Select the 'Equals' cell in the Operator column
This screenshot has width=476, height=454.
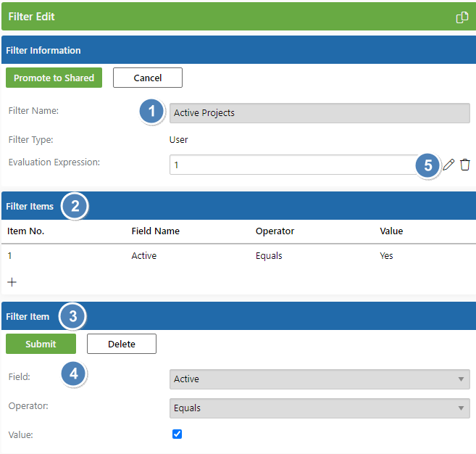[x=269, y=255]
